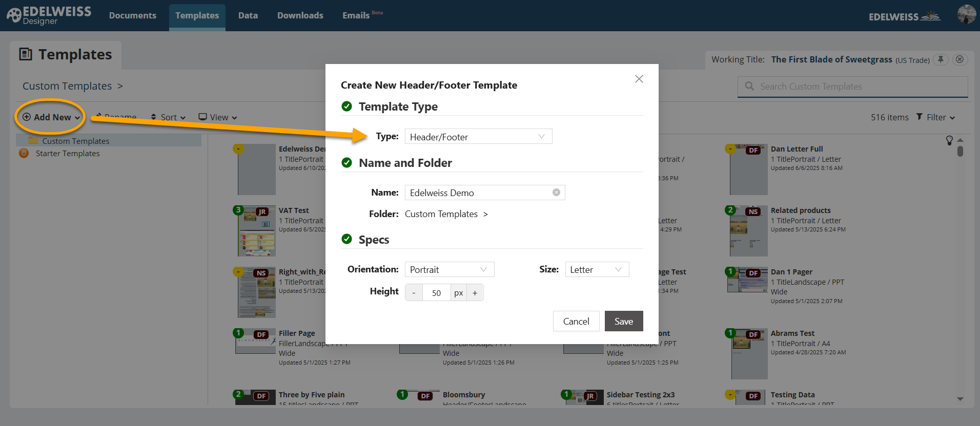This screenshot has width=980, height=426.
Task: Expand the Custom Templates breadcrumb arrow
Action: (x=120, y=86)
